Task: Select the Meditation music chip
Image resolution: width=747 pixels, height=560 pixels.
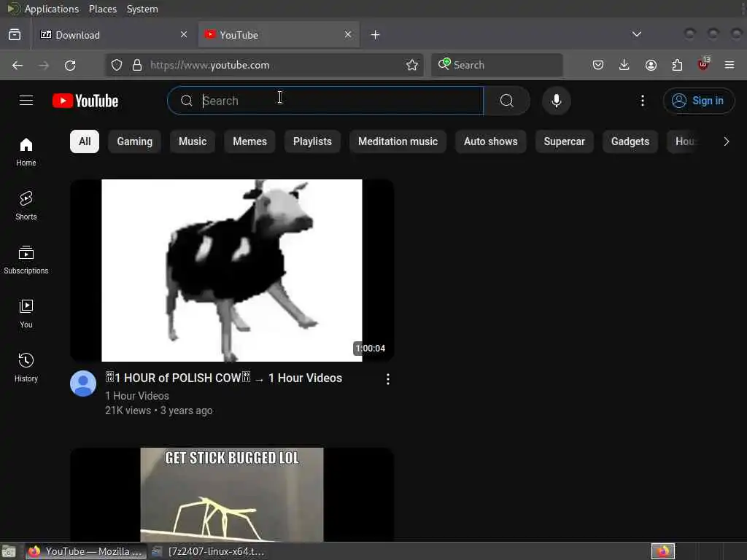Action: 398,141
